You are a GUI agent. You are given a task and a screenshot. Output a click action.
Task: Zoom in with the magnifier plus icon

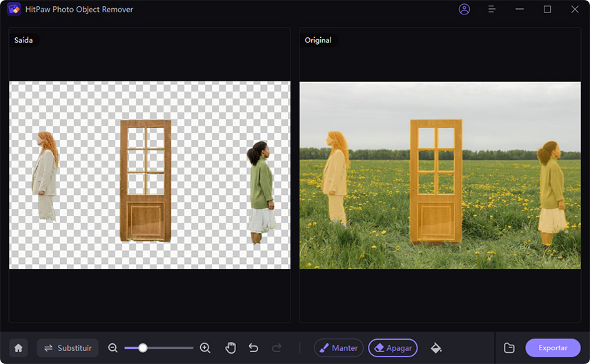(x=205, y=348)
